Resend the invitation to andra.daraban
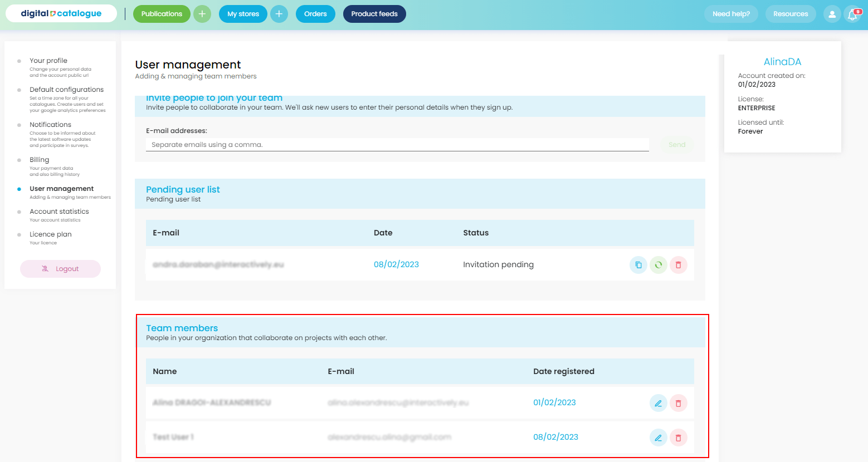This screenshot has width=868, height=462. (x=658, y=264)
